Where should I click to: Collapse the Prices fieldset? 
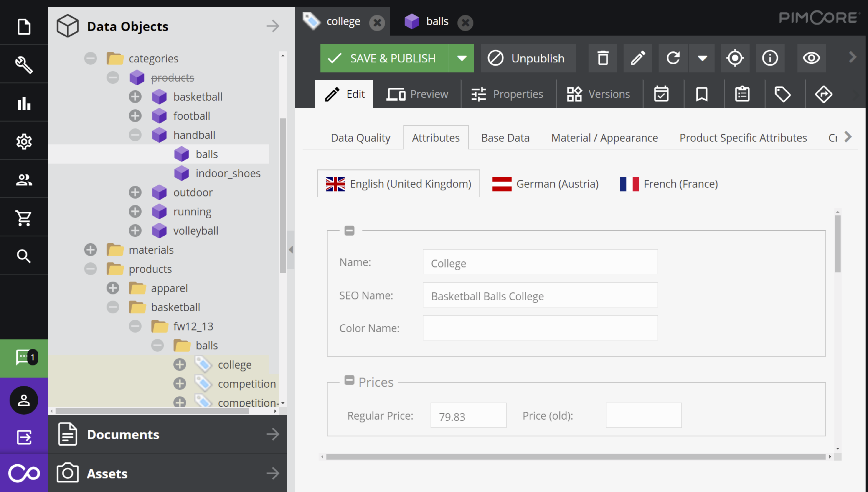pyautogui.click(x=349, y=380)
